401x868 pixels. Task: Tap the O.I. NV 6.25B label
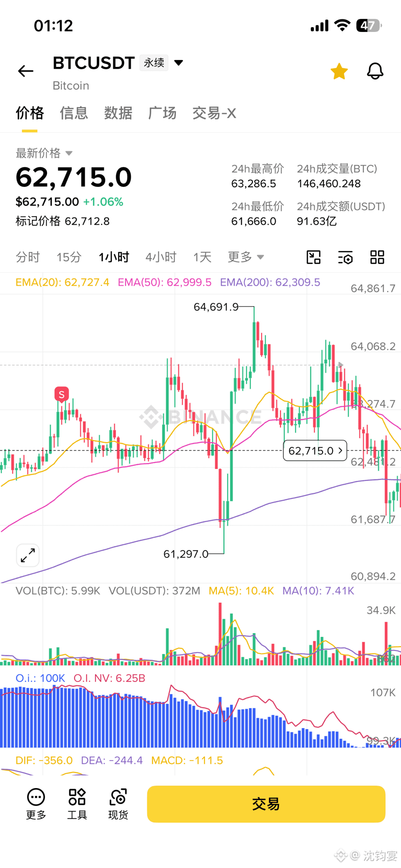[x=109, y=678]
